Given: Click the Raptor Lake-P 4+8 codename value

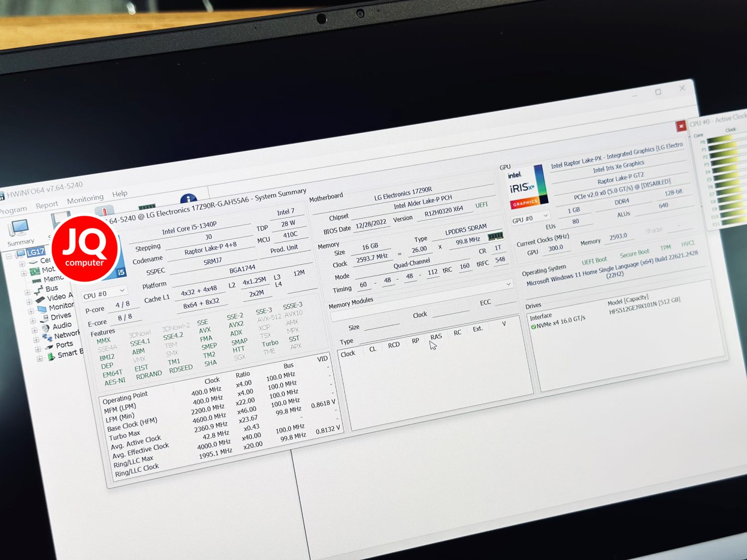Looking at the screenshot, I should tap(210, 248).
